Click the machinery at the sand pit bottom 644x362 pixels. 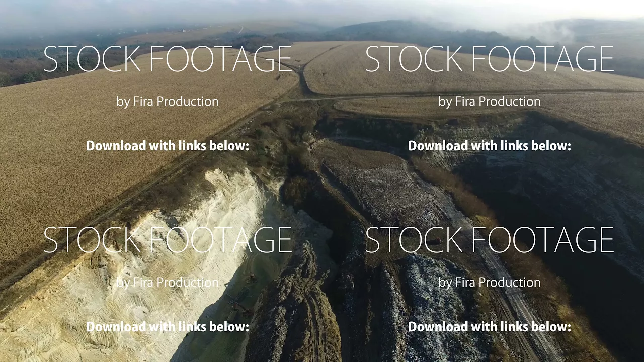239,297
